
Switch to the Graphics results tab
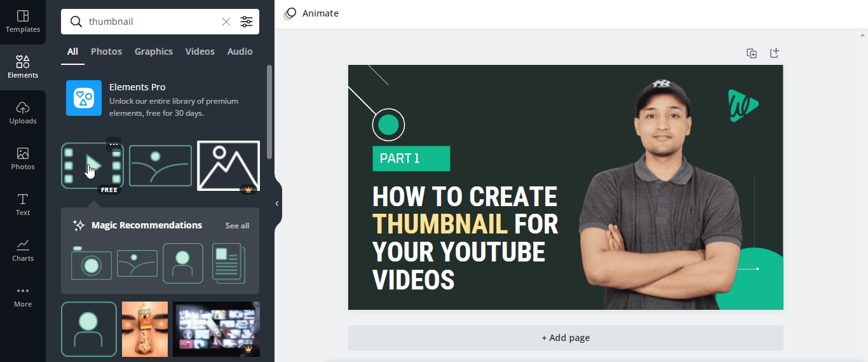click(154, 52)
